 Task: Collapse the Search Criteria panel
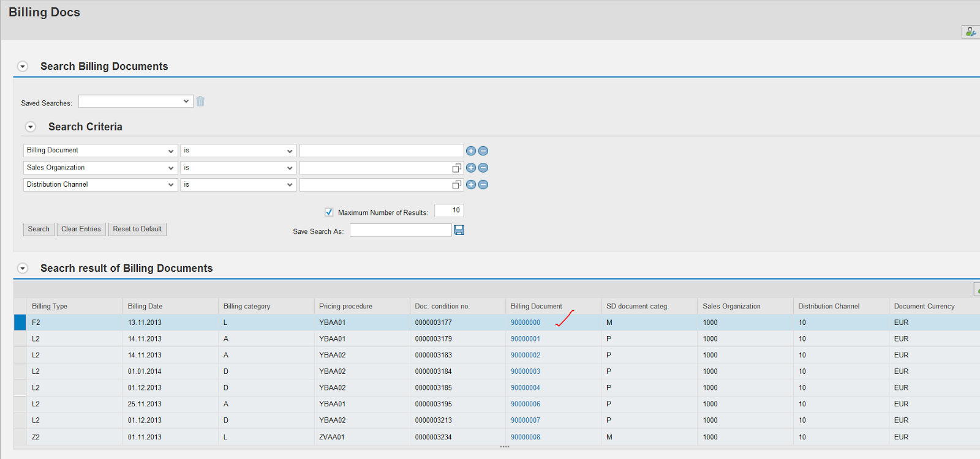point(31,127)
